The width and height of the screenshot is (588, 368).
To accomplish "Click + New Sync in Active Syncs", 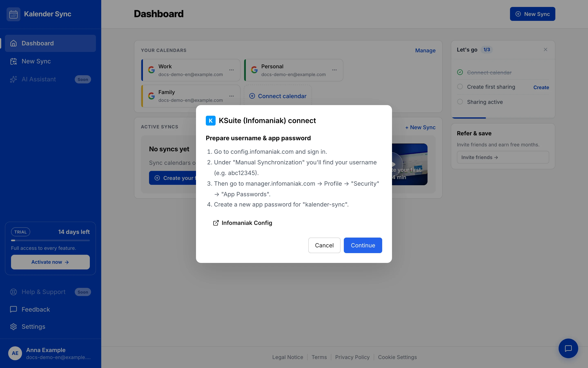I will [420, 127].
